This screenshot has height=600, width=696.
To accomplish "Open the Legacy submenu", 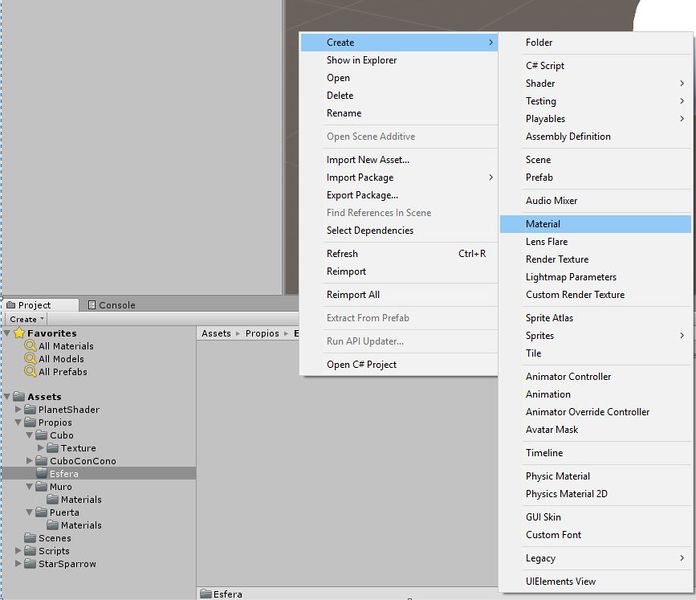I will (595, 558).
